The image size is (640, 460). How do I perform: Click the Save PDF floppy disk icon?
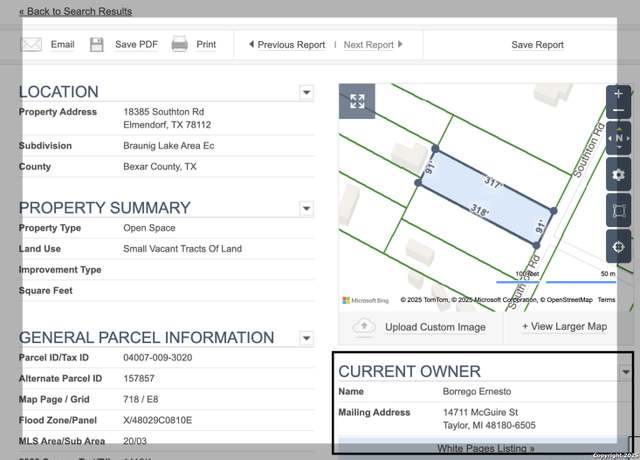point(97,44)
